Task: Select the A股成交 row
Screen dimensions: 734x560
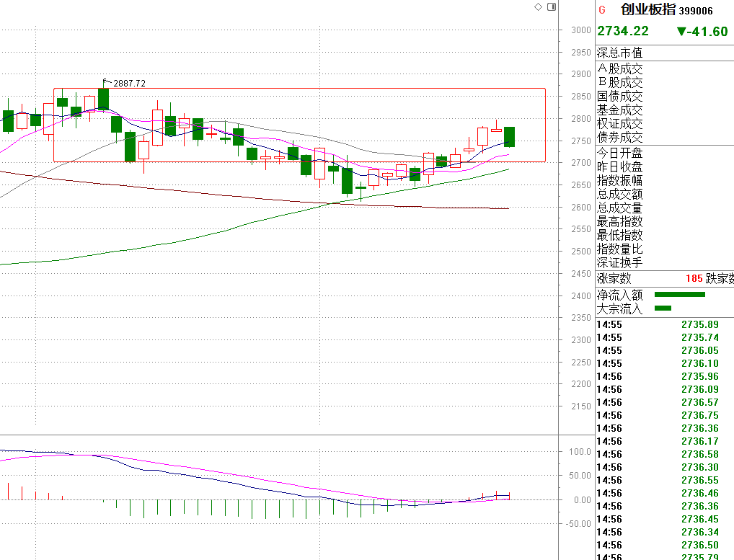Action: [x=665, y=68]
